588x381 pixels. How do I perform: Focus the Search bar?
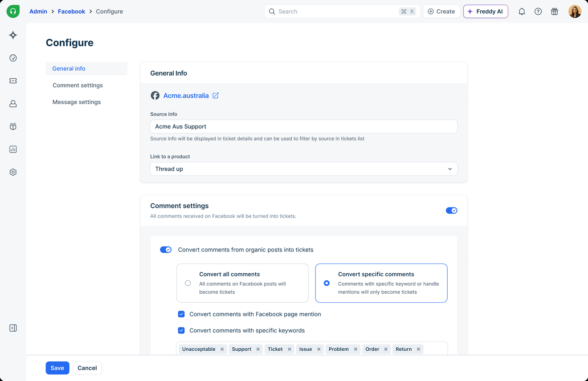(342, 12)
